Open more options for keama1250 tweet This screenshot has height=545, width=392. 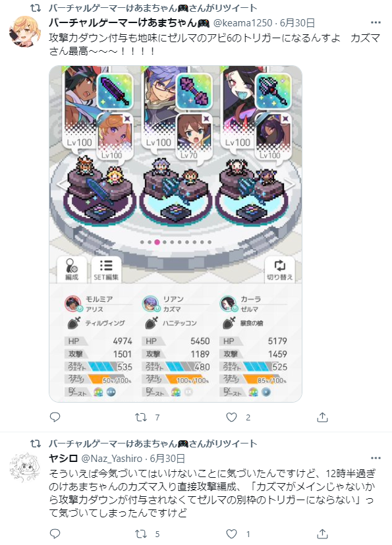[376, 23]
